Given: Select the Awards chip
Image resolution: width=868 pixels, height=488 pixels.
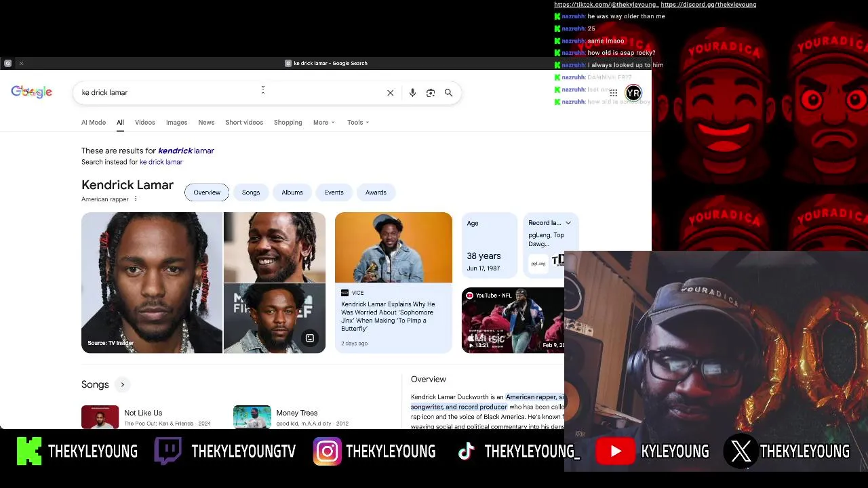Looking at the screenshot, I should pyautogui.click(x=376, y=192).
